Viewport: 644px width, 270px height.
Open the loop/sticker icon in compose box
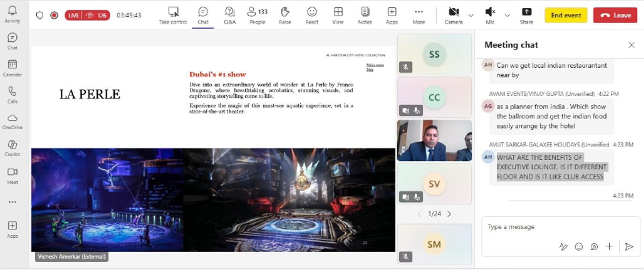[594, 246]
